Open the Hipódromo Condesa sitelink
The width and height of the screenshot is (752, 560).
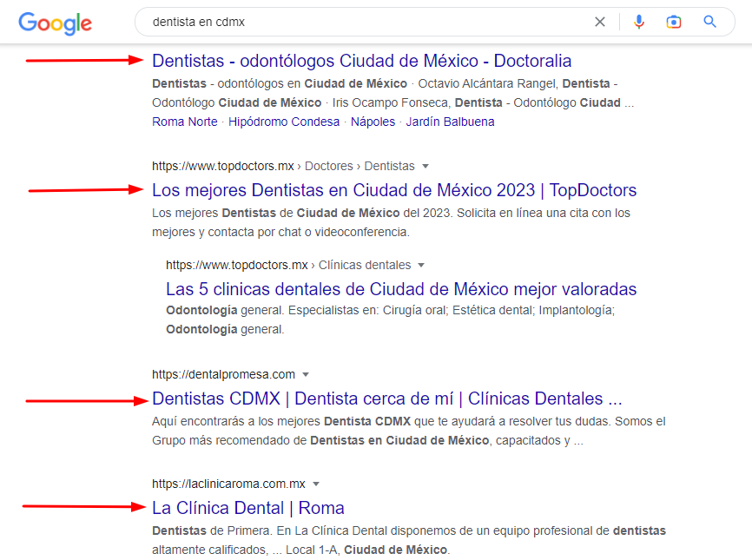click(284, 122)
